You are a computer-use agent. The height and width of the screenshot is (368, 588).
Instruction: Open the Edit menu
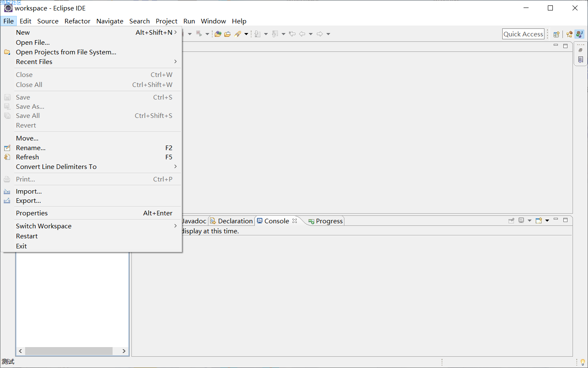point(26,21)
